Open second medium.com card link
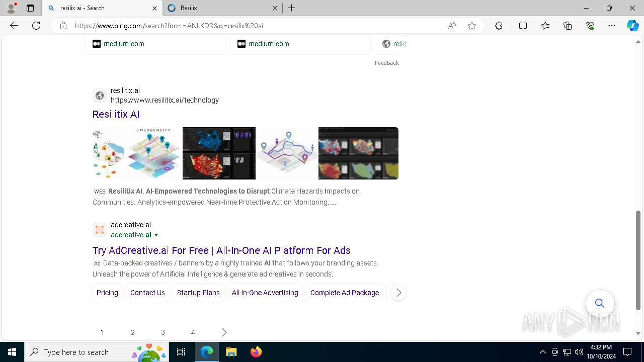This screenshot has height=362, width=644. 269,44
